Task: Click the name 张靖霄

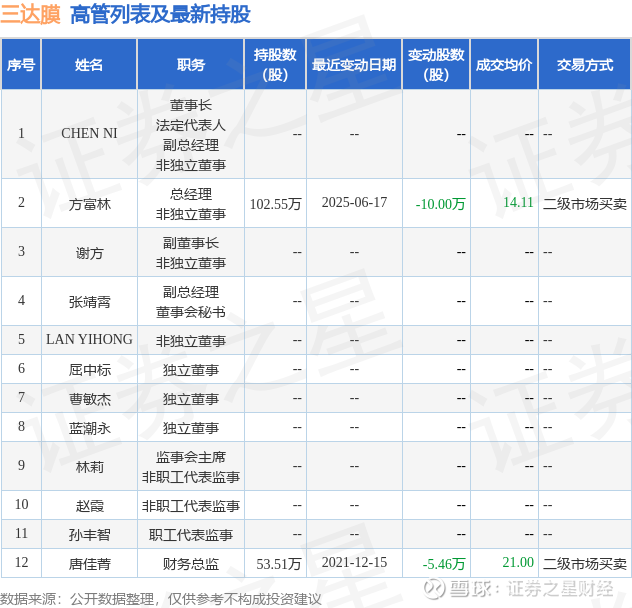Action: [89, 302]
